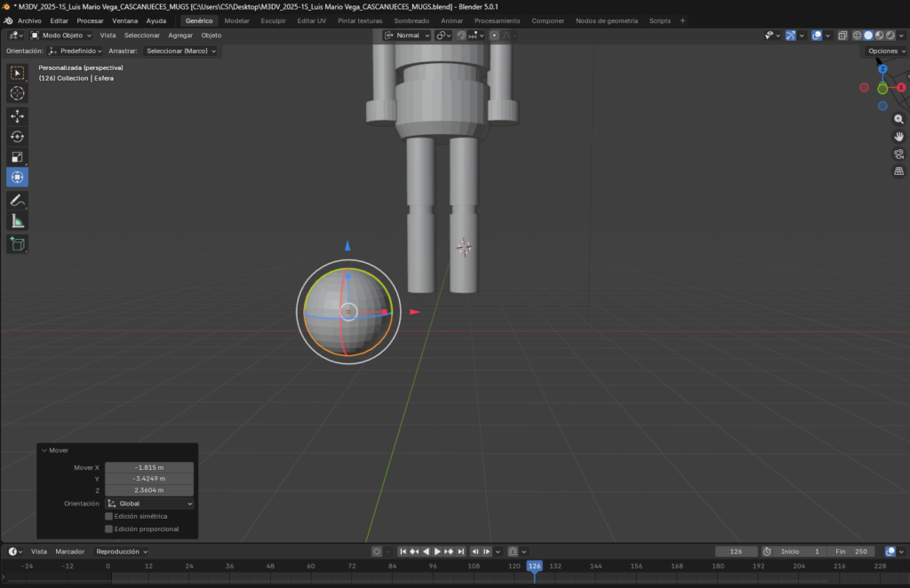Enable the Edición proporcional checkbox

coord(109,528)
